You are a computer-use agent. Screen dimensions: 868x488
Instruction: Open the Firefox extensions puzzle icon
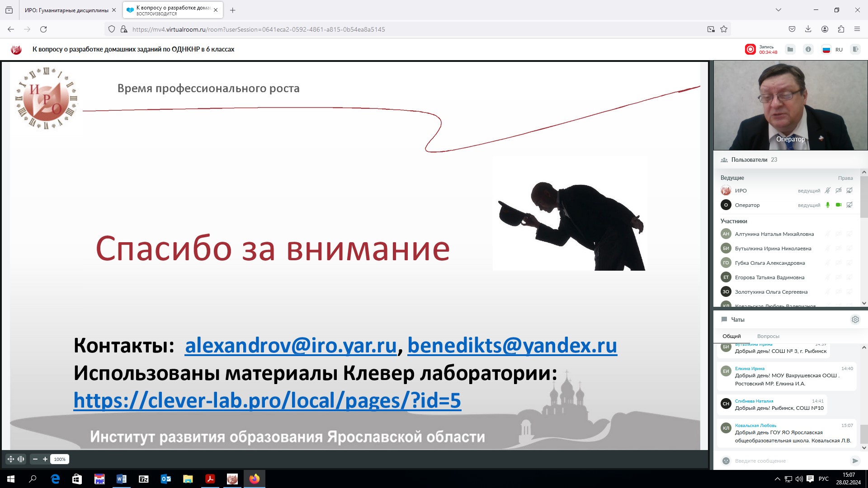tap(841, 29)
